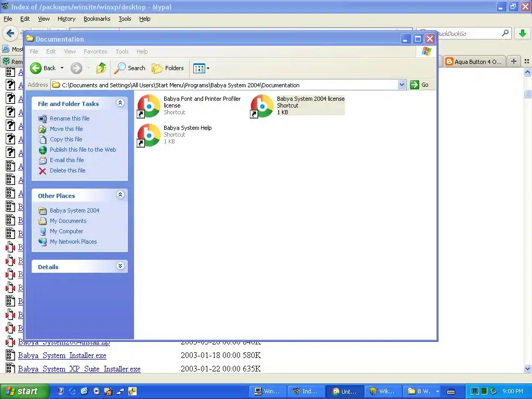Open Babya_System_XP_Suite_Installer.exe link
The width and height of the screenshot is (532, 399).
coord(79,369)
